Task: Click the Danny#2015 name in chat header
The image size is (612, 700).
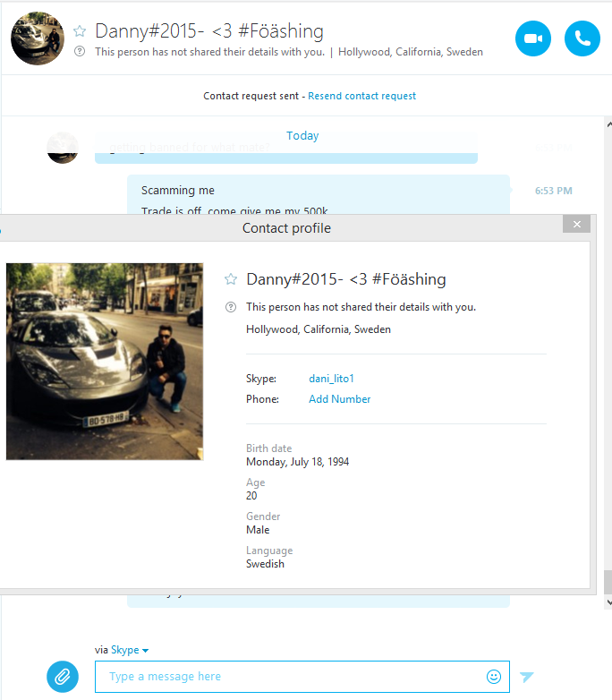Action: click(209, 30)
